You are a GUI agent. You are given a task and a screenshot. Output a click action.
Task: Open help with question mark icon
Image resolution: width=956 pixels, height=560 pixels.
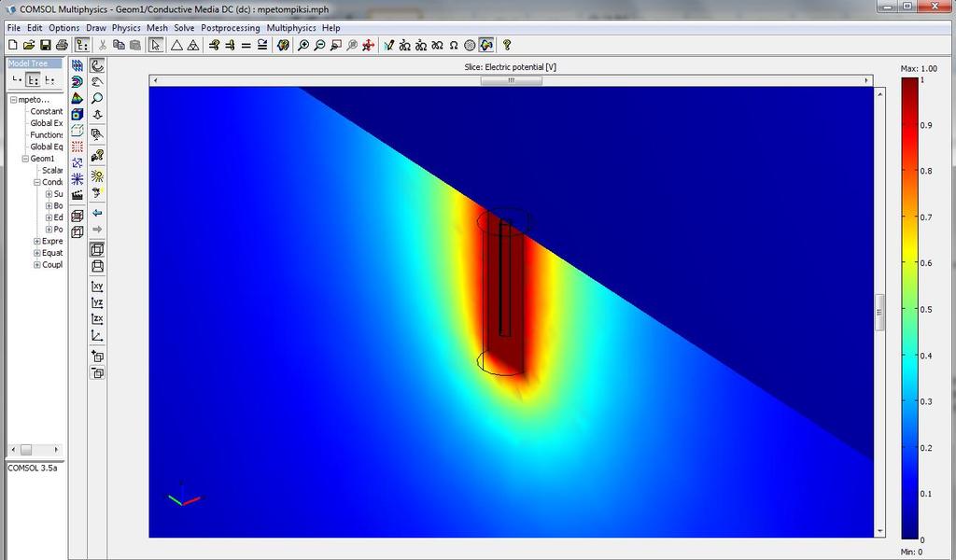point(507,45)
